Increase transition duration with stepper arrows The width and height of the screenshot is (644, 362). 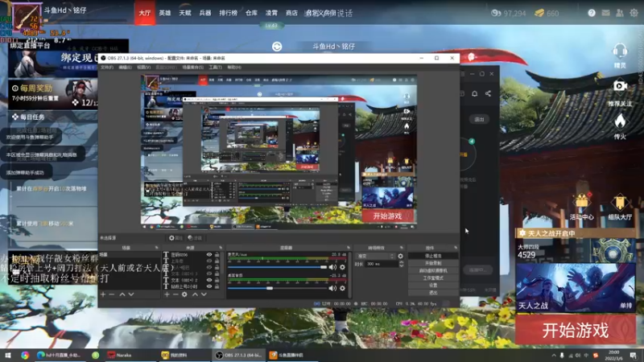coord(401,262)
